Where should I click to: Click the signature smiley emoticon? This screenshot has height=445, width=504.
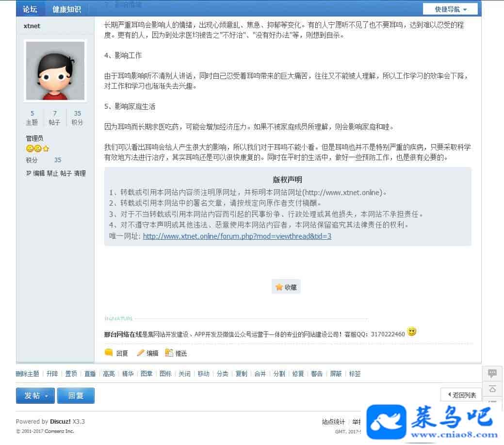click(412, 331)
